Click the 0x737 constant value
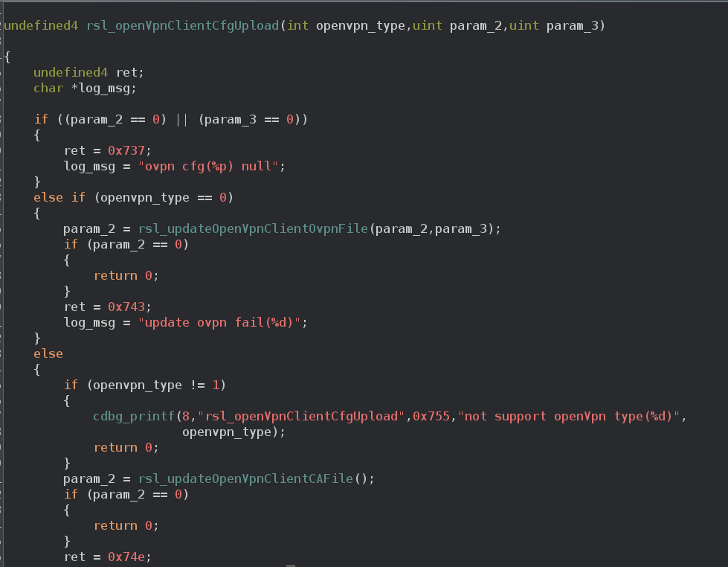Screen dimensions: 728x567 126,150
